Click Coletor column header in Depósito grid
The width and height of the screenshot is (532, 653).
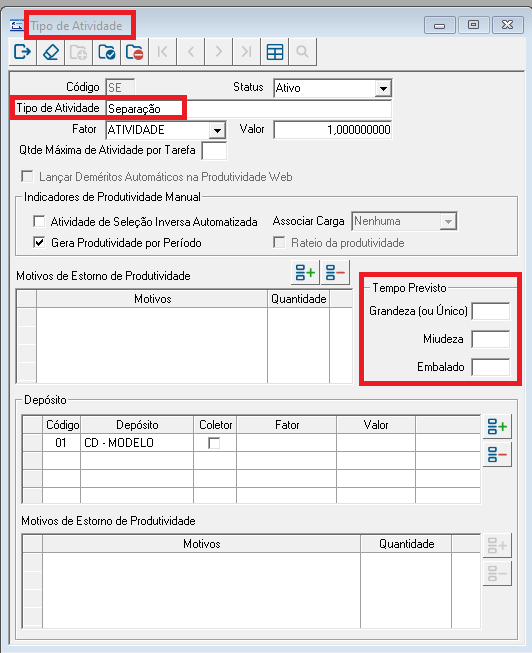click(x=215, y=425)
